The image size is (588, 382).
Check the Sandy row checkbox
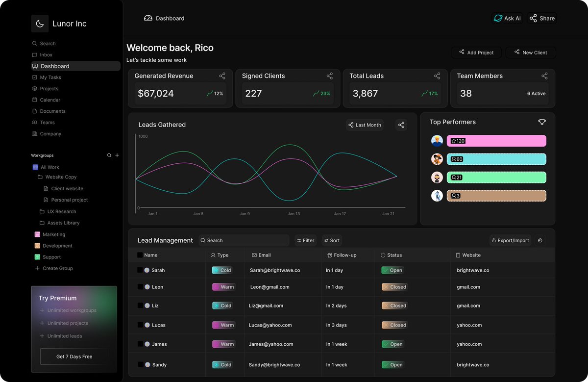point(140,365)
